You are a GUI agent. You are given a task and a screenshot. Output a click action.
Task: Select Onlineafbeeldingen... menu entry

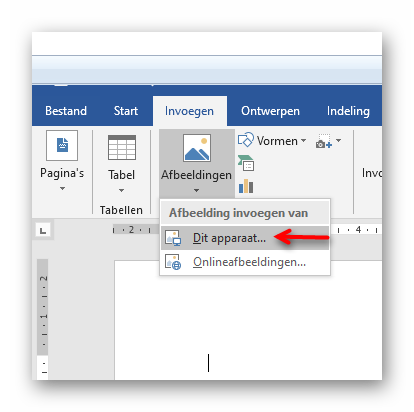coord(245,262)
